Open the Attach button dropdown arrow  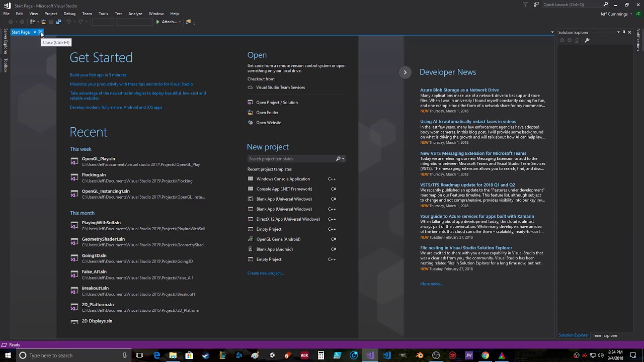coord(180,22)
